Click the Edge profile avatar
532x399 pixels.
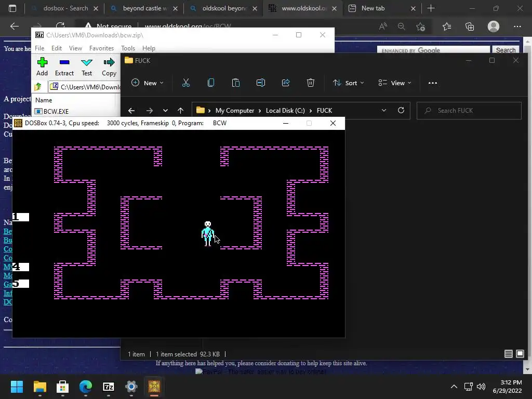coord(494,26)
